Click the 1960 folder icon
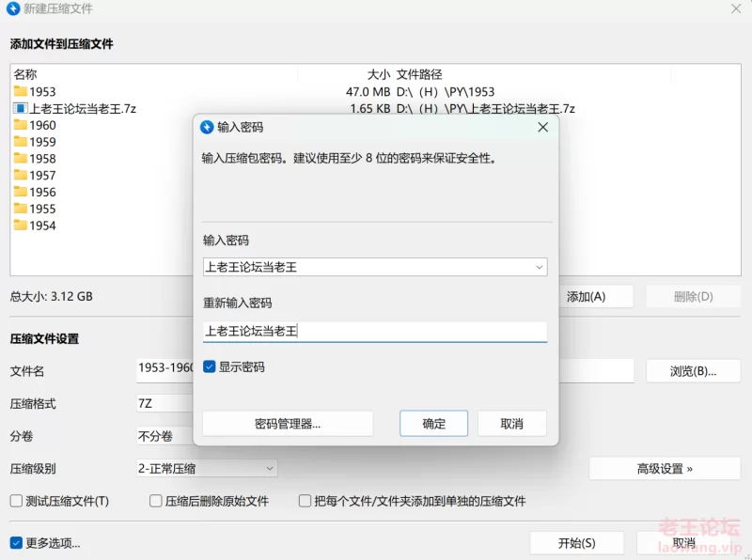752x560 pixels. click(21, 126)
